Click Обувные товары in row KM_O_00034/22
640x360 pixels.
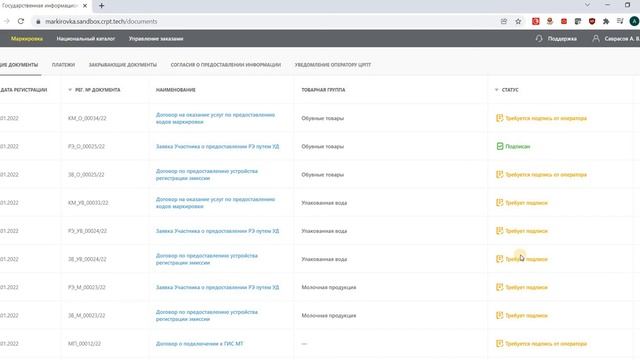322,118
